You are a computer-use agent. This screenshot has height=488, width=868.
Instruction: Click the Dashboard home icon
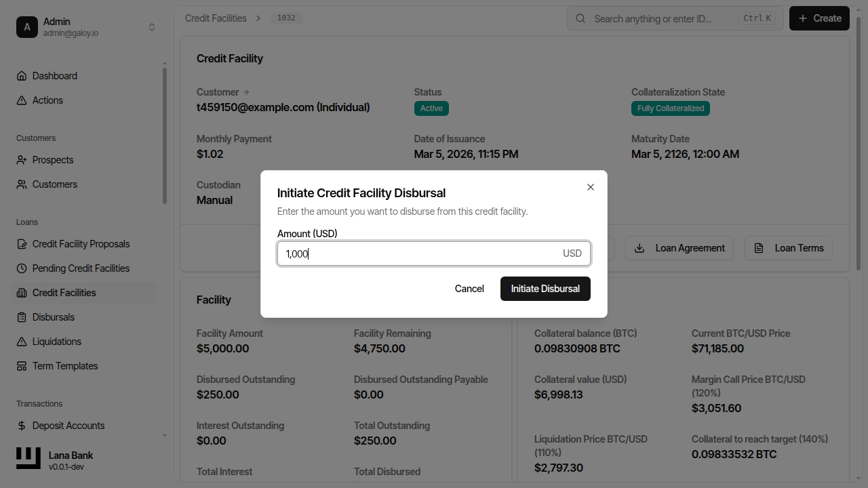pos(22,76)
